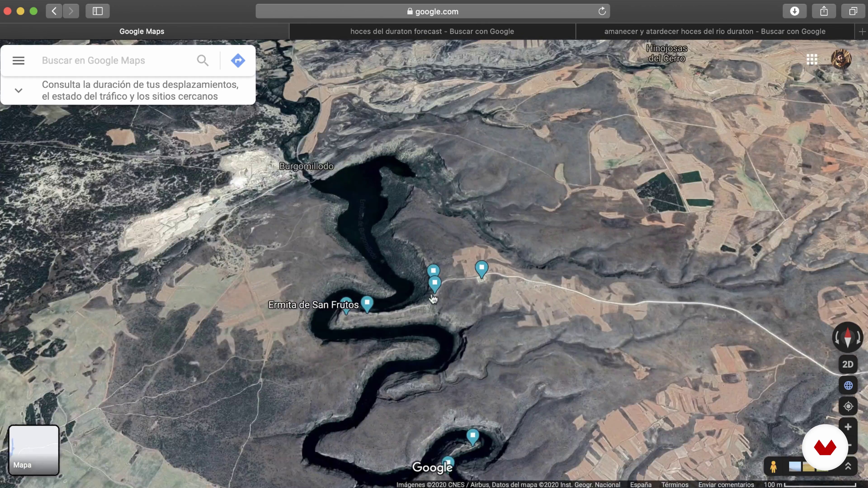Select the upper of the two stacked pins on the road

point(433,270)
